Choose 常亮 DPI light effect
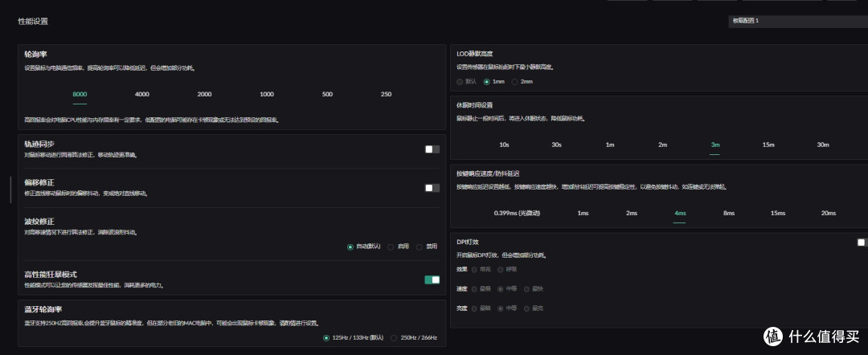 481,269
